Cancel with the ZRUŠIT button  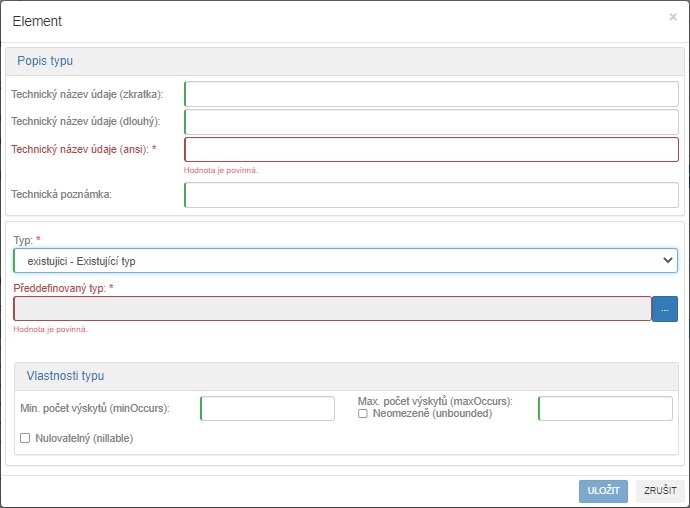(660, 491)
